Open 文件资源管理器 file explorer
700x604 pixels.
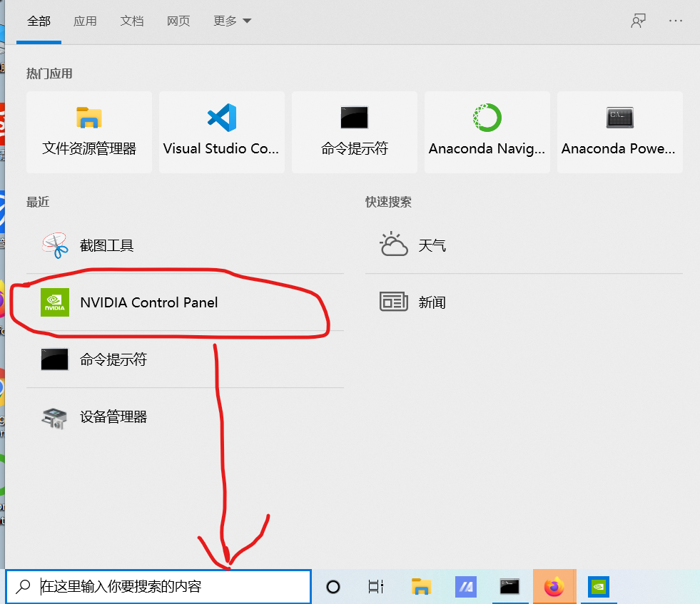(88, 132)
